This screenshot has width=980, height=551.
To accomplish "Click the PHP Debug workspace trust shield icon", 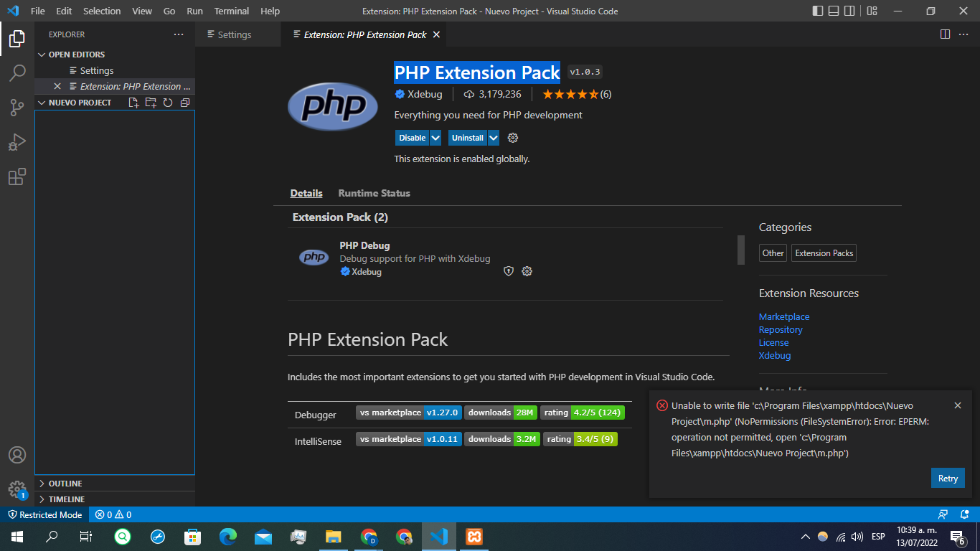I will pyautogui.click(x=509, y=271).
